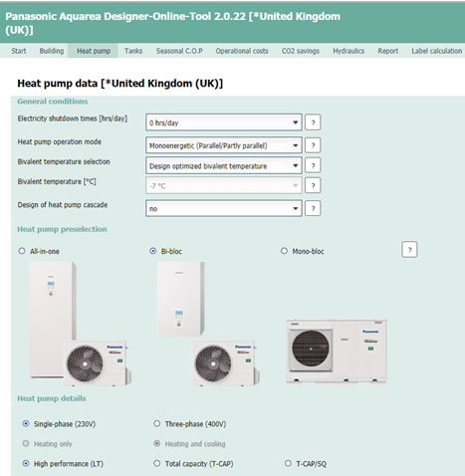Click the Heat pump data page heading
This screenshot has width=465, height=476.
(x=120, y=83)
